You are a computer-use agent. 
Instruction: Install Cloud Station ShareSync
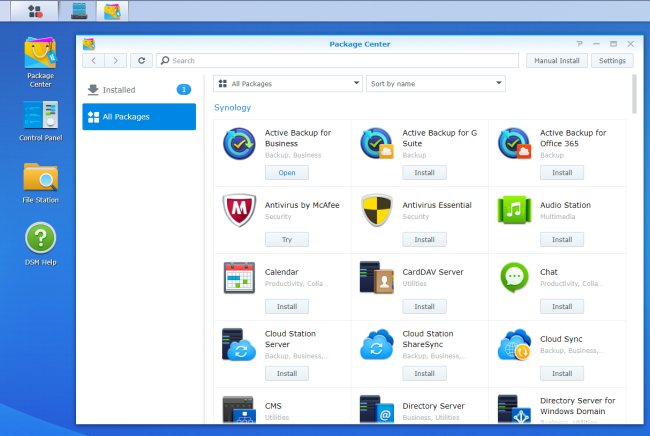(424, 373)
